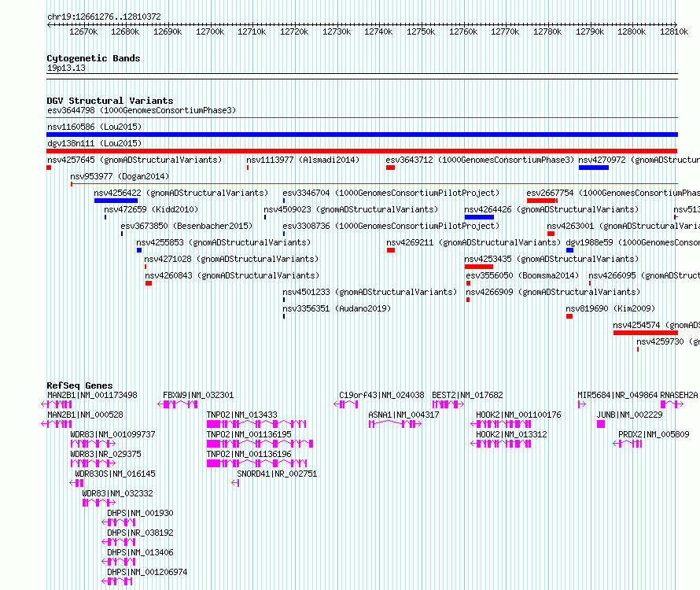Image resolution: width=700 pixels, height=590 pixels.
Task: Click the JUNB gene block
Action: coord(601,424)
